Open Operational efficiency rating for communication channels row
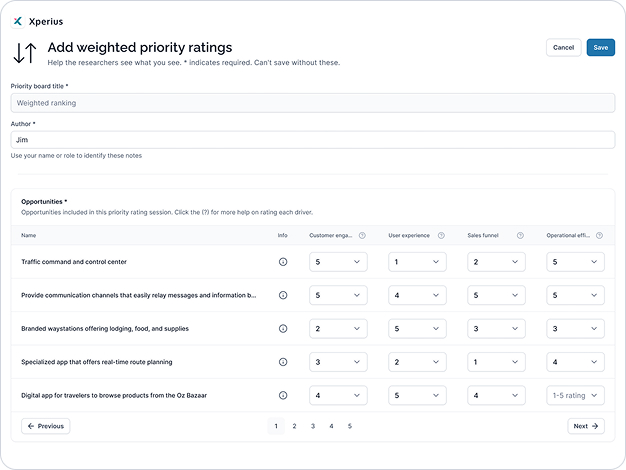 tap(575, 295)
